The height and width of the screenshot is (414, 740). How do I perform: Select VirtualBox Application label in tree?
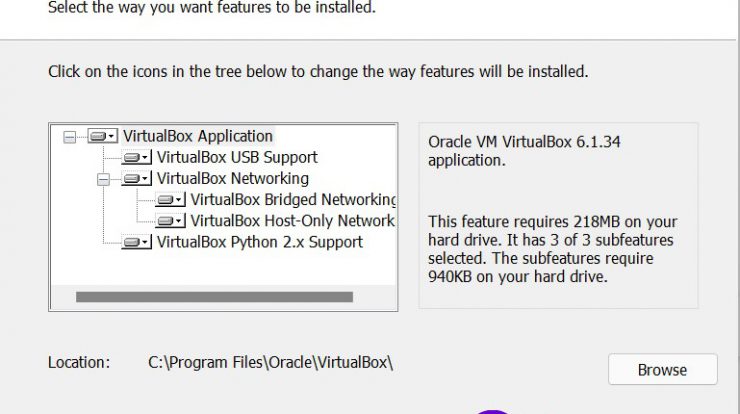coord(198,136)
